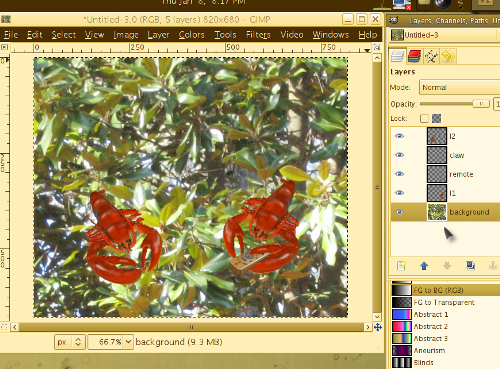This screenshot has height=369, width=500.
Task: Raise the layer with blue up arrow
Action: (424, 266)
